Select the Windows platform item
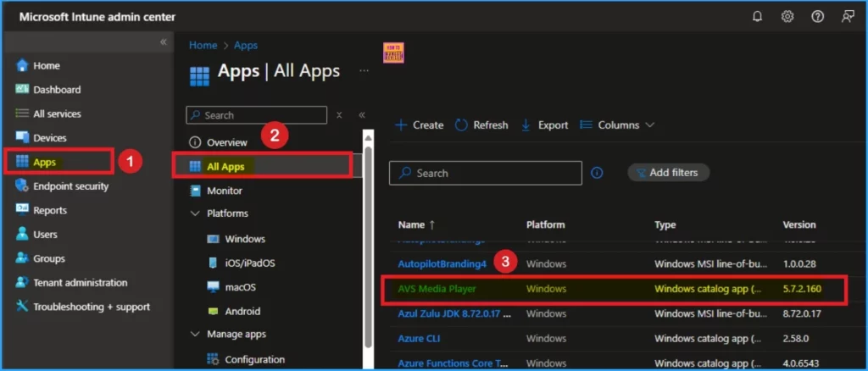The image size is (868, 371). pos(245,239)
